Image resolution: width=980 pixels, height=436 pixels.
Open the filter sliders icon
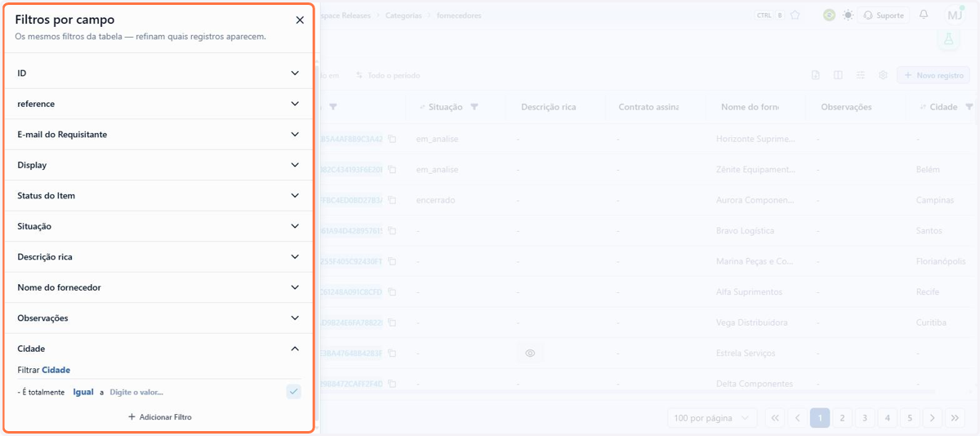861,75
